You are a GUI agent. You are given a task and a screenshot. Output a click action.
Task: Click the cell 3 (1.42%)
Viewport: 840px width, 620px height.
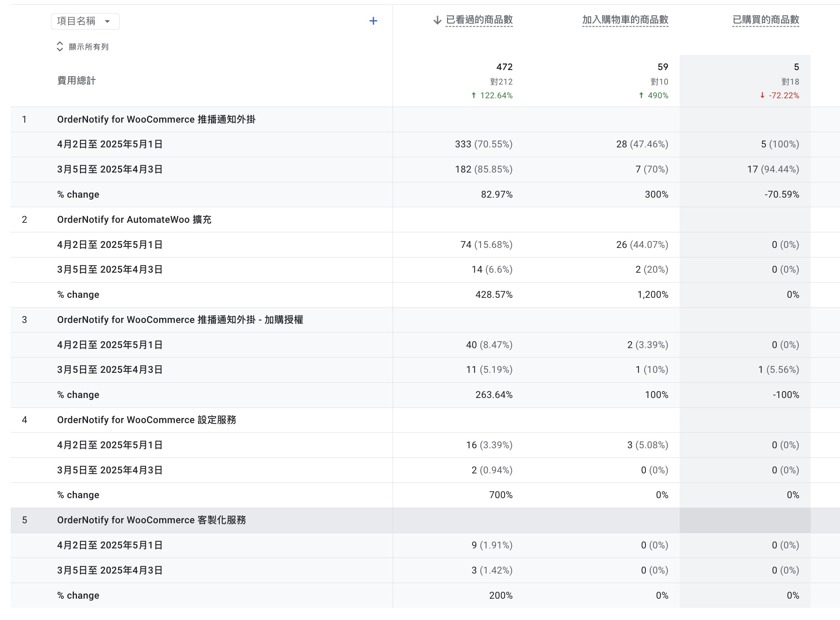[x=492, y=570]
